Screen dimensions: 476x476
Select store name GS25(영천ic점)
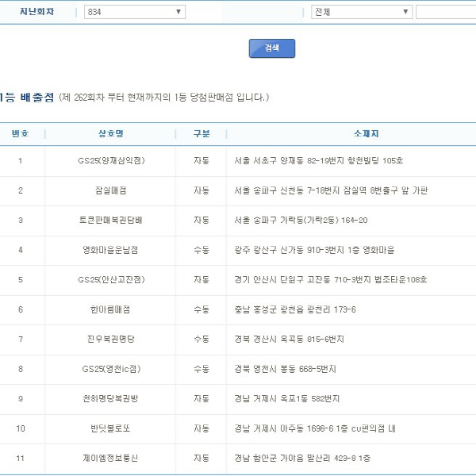point(111,369)
